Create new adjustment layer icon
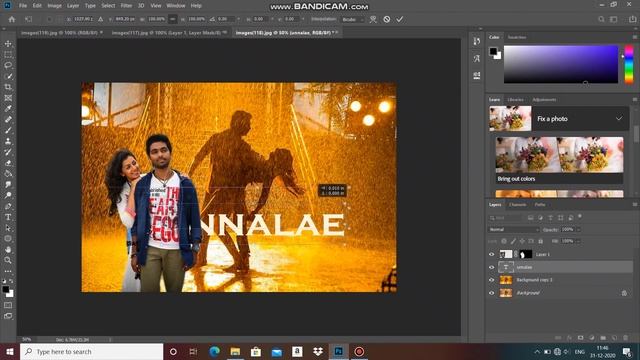Image resolution: width=640 pixels, height=360 pixels. tap(592, 338)
